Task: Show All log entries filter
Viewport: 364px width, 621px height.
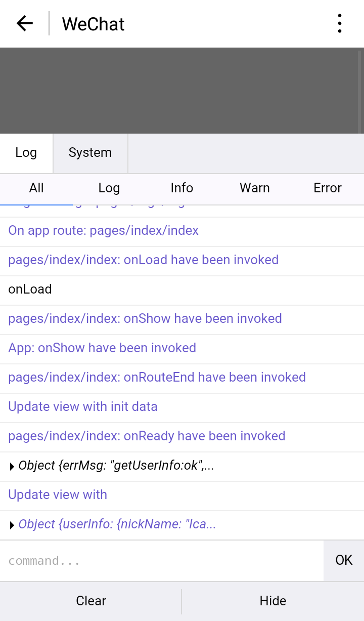Action: click(x=36, y=188)
